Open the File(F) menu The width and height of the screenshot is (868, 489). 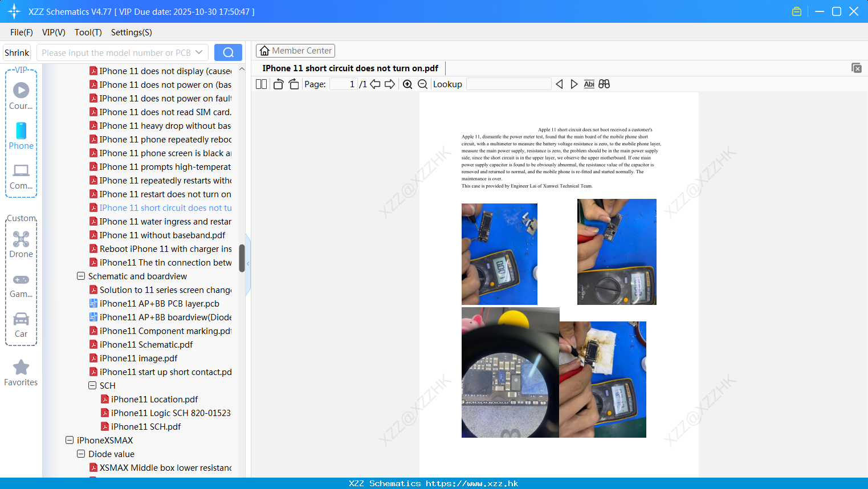pyautogui.click(x=22, y=32)
